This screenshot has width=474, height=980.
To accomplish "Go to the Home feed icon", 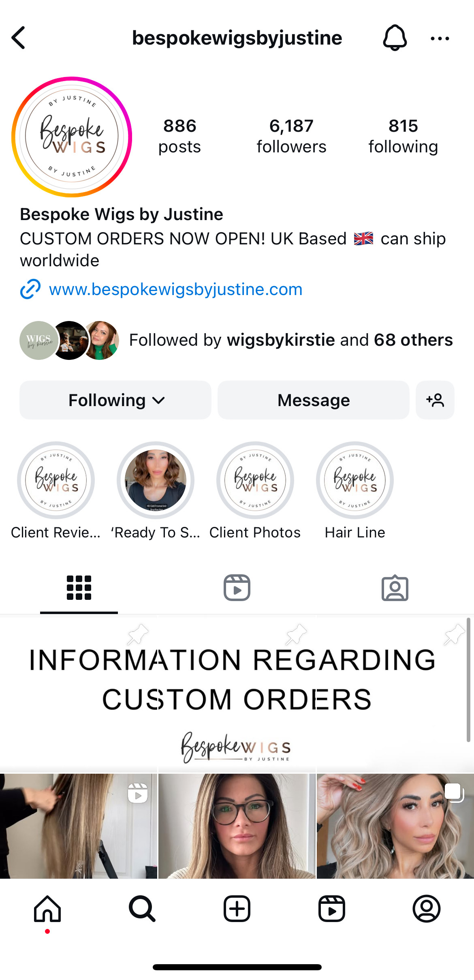I will coord(47,908).
